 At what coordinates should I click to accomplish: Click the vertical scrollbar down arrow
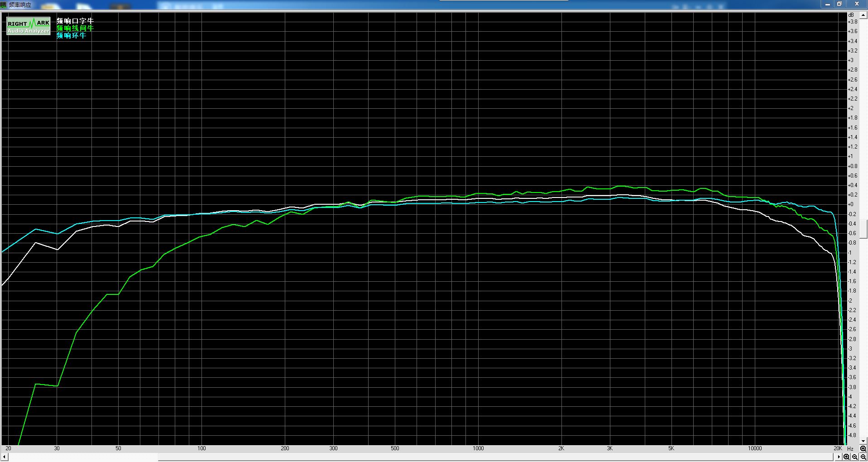tap(863, 441)
